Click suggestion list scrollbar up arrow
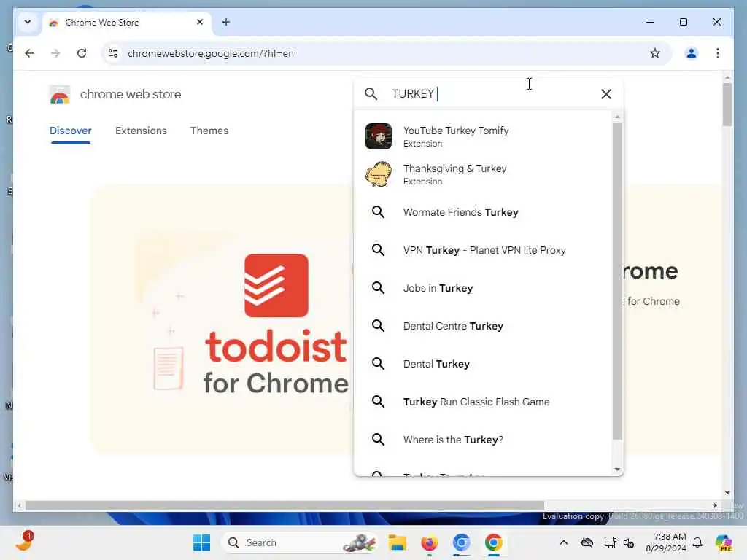This screenshot has width=747, height=560. pyautogui.click(x=617, y=117)
